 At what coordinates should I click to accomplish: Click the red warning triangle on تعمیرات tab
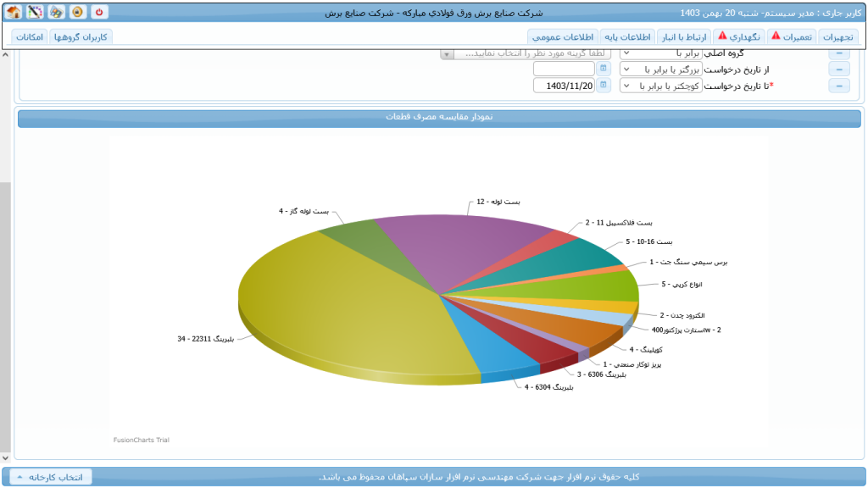[x=776, y=36]
